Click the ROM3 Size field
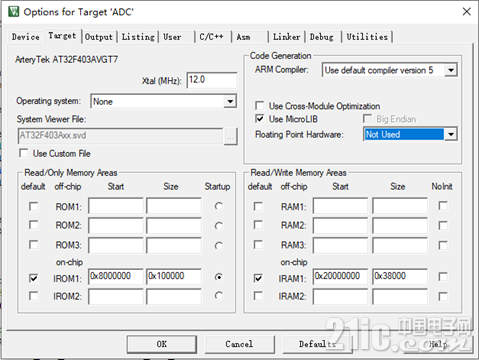This screenshot has width=479, height=360. coord(174,245)
